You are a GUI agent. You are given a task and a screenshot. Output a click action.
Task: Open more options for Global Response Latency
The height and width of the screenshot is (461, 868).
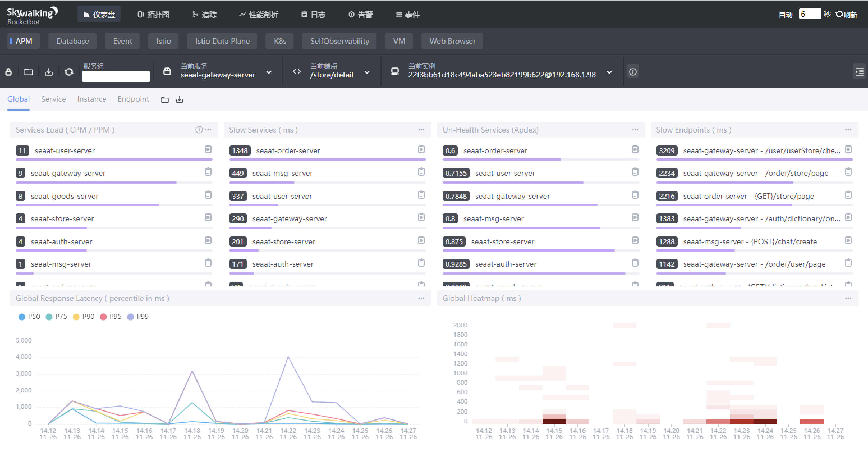coord(421,298)
